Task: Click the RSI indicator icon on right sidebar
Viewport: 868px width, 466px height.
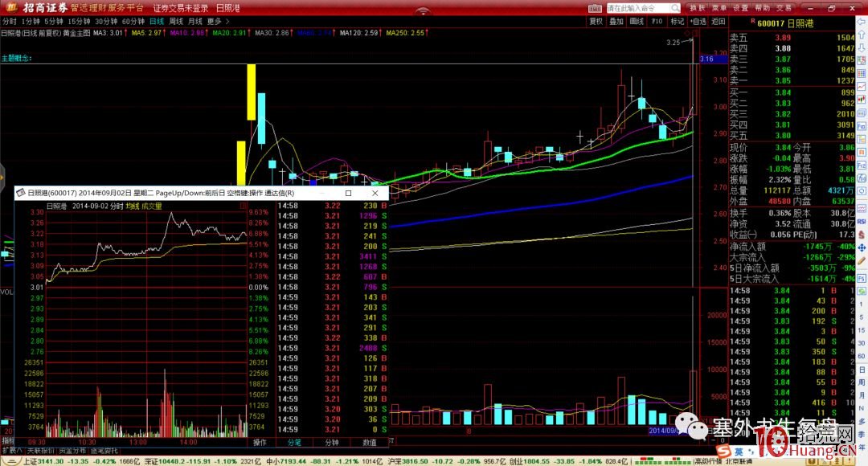Action: [862, 221]
